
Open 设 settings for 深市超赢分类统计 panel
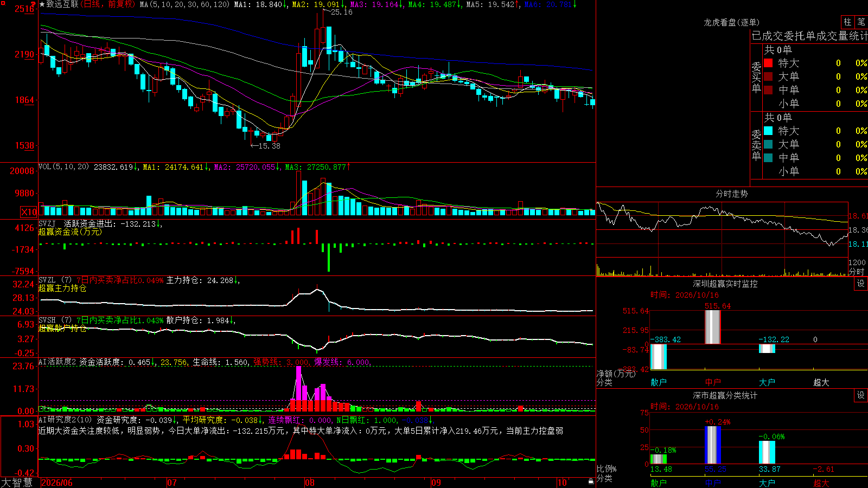861,395
